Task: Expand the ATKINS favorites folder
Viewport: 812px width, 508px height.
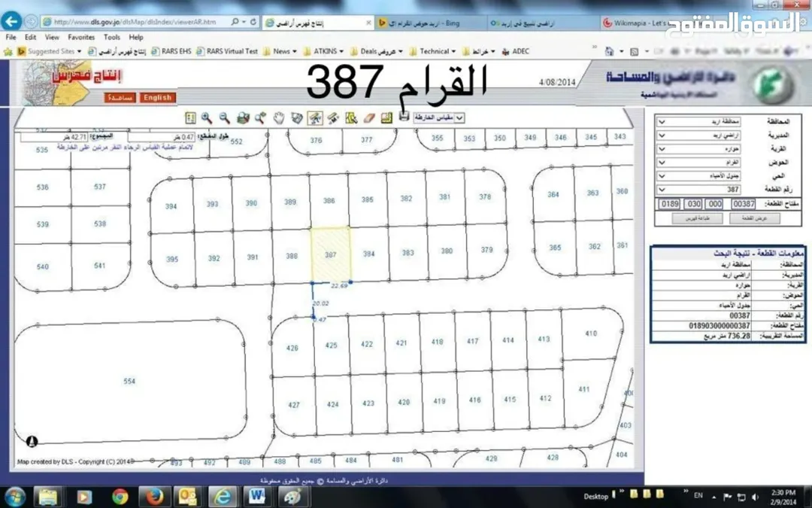Action: pos(323,51)
